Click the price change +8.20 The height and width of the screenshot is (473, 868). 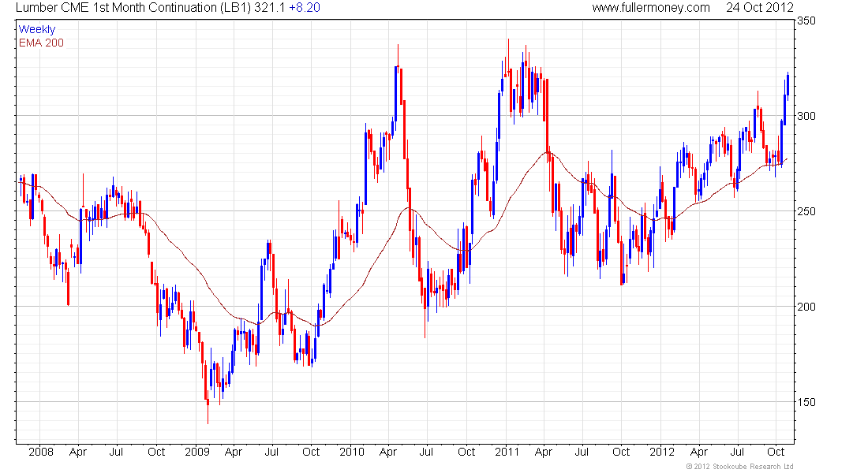[305, 8]
